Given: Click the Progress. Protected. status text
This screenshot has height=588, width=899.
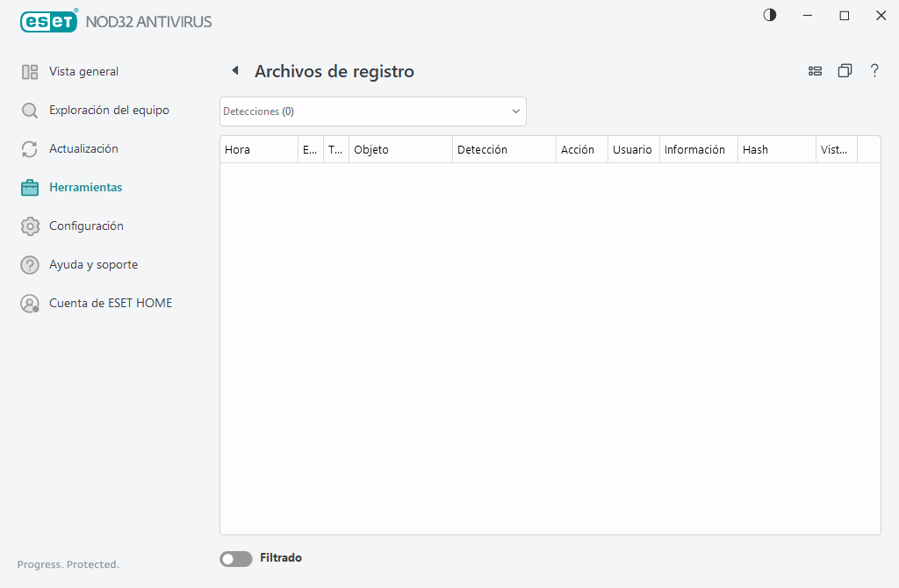Looking at the screenshot, I should tap(68, 564).
